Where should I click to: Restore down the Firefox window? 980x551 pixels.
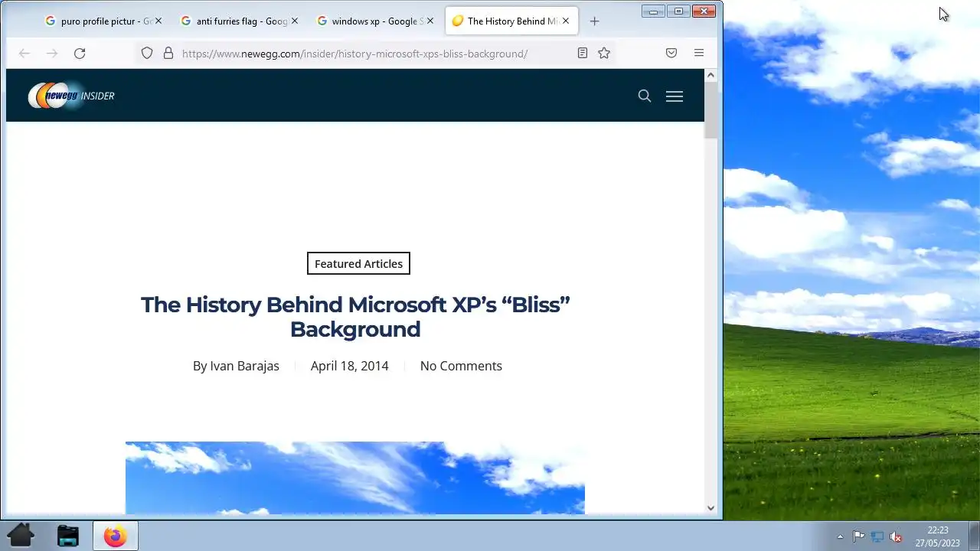[678, 11]
